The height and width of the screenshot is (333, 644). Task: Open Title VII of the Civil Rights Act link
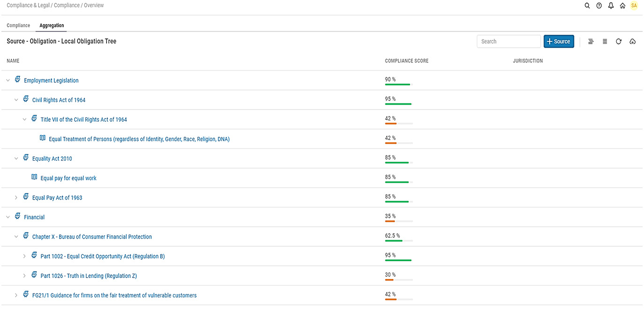pyautogui.click(x=84, y=119)
